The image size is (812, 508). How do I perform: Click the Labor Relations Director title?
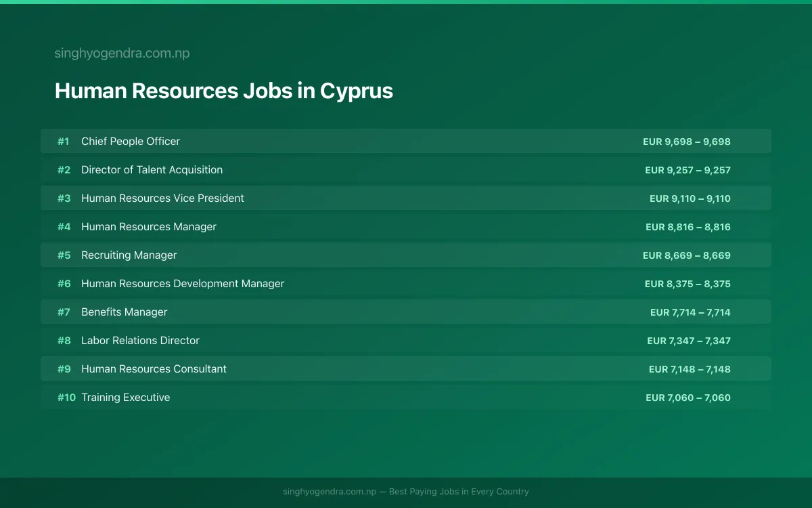pos(140,341)
